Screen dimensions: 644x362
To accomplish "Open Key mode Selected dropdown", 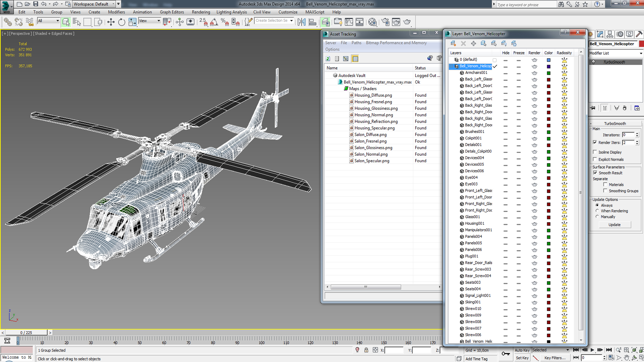I will click(x=551, y=350).
